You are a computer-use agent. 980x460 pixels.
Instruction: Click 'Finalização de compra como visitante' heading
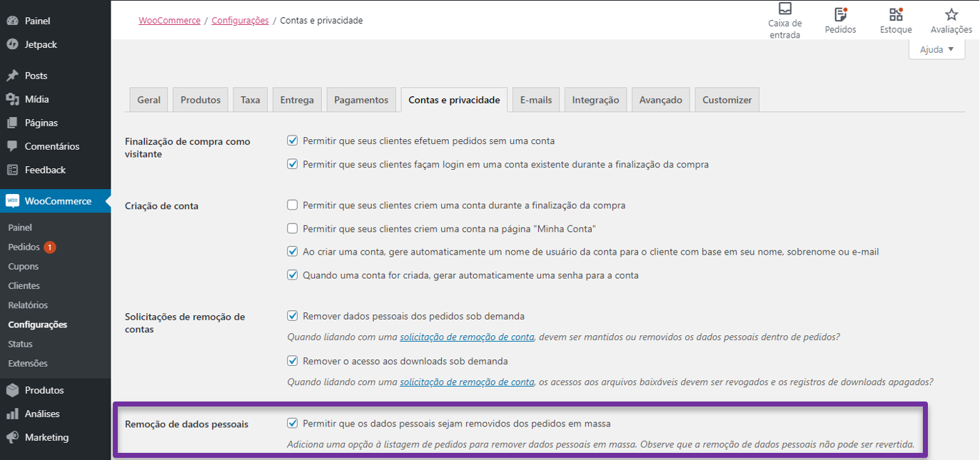tap(188, 148)
